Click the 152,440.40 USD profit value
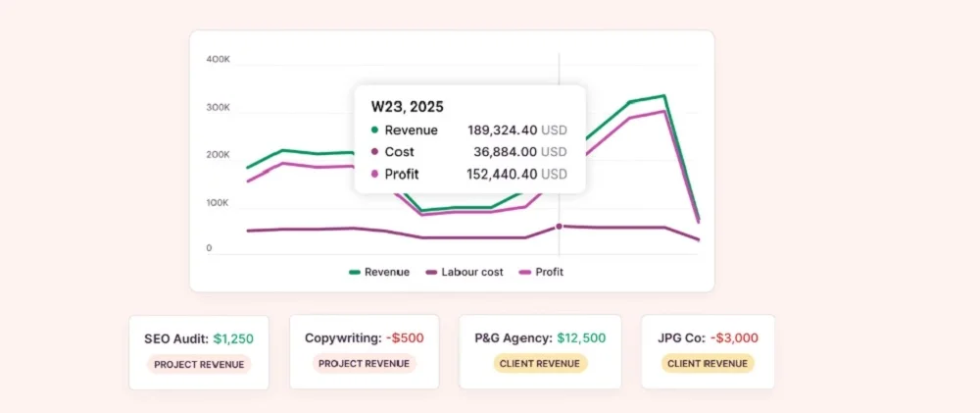980x413 pixels. pyautogui.click(x=516, y=175)
